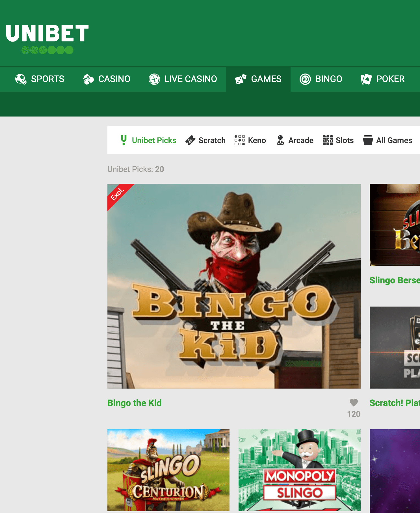Open the Scratch! Platinum title link
The height and width of the screenshot is (513, 420).
click(395, 403)
